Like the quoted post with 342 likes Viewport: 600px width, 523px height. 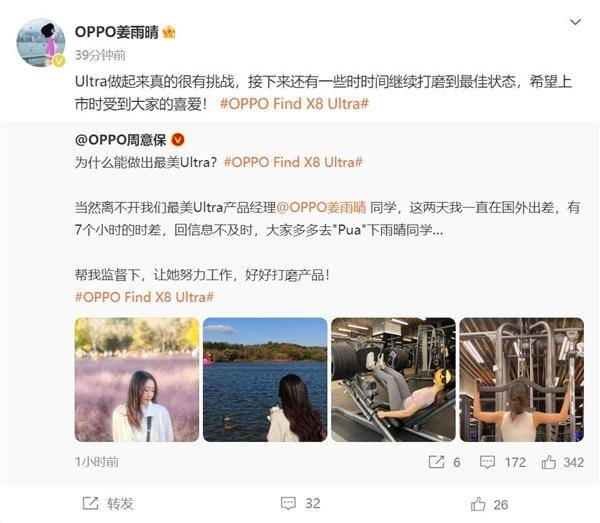coord(548,462)
